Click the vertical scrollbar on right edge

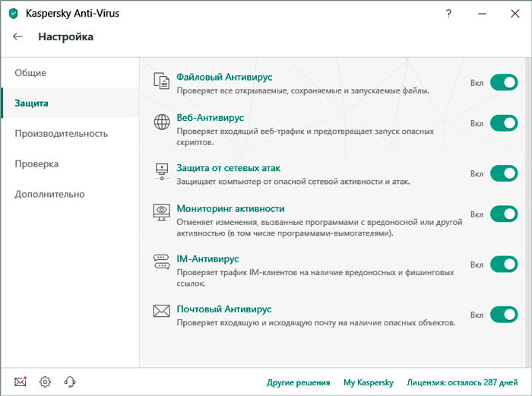click(529, 212)
